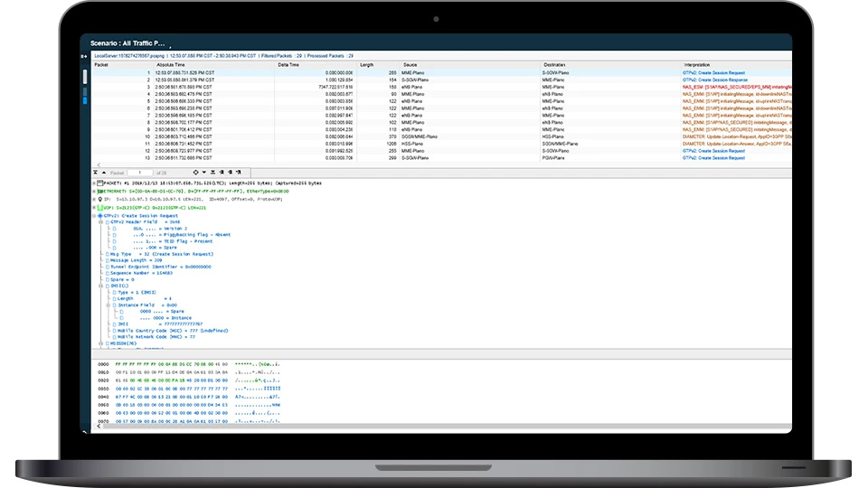This screenshot has height=488, width=868.
Task: Click the blue GTPv2 protocol icon
Action: pos(99,216)
